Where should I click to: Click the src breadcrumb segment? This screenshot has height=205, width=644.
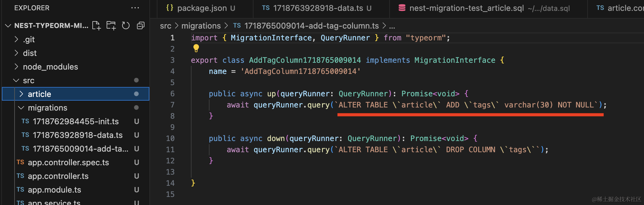point(165,26)
